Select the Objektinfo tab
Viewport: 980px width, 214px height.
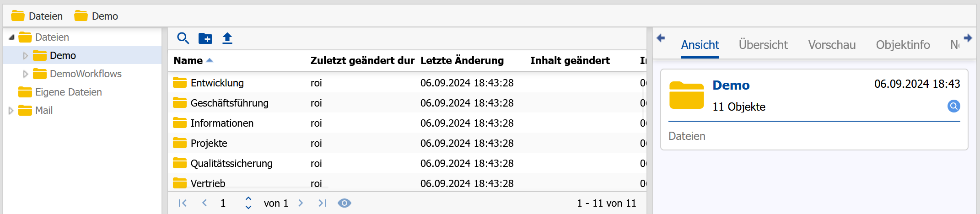(903, 45)
